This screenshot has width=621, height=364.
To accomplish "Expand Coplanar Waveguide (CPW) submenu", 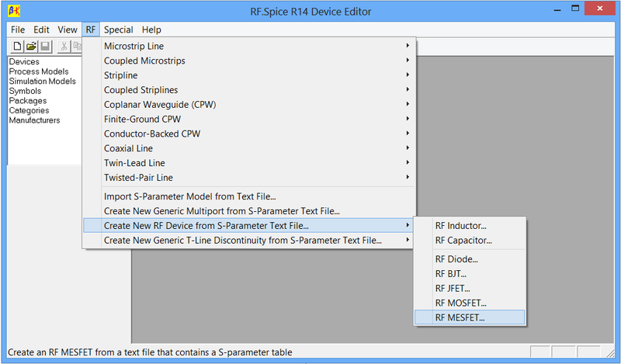I will (x=249, y=105).
